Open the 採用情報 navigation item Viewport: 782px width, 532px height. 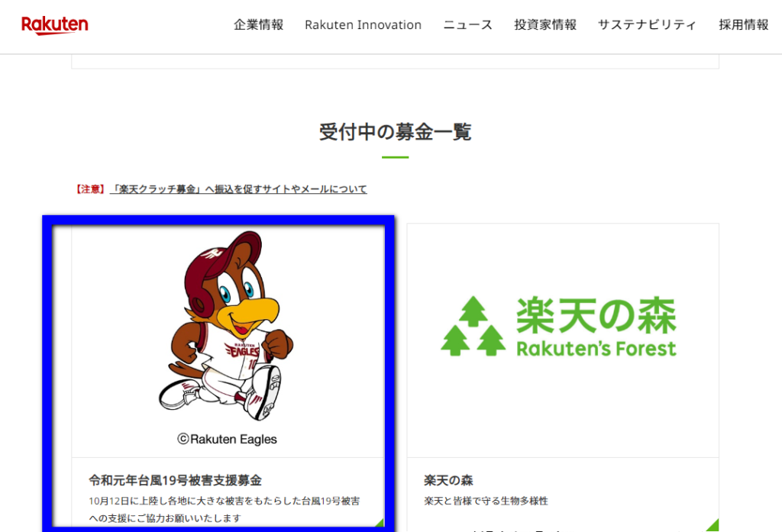coord(744,25)
